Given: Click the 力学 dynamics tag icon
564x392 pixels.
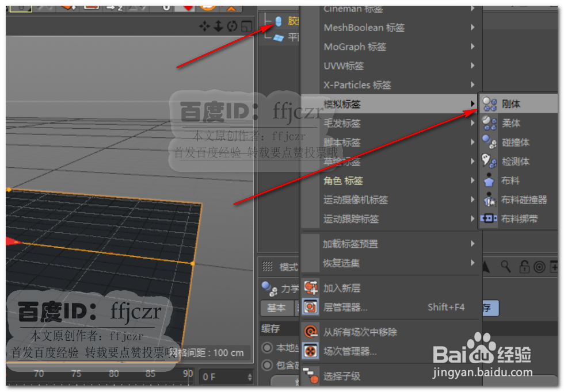Looking at the screenshot, I should point(269,289).
